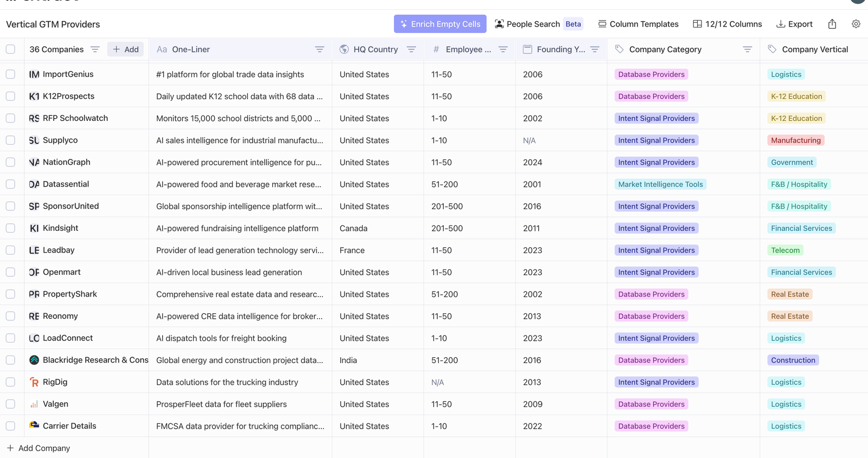This screenshot has height=458, width=868.
Task: Click the Blackridge Research company logo icon
Action: click(x=34, y=360)
